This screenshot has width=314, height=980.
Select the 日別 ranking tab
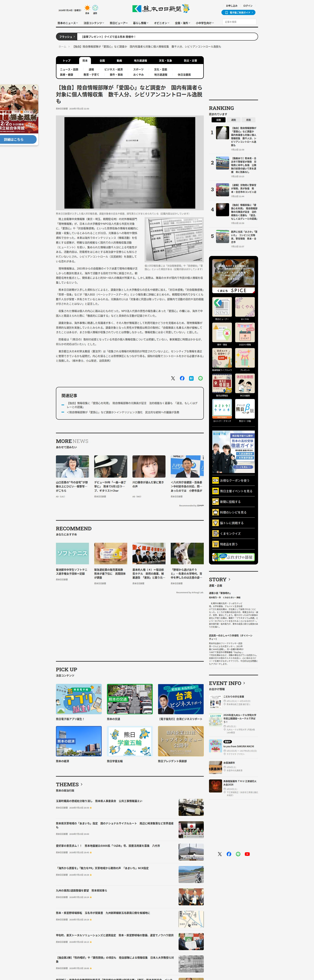tap(219, 120)
